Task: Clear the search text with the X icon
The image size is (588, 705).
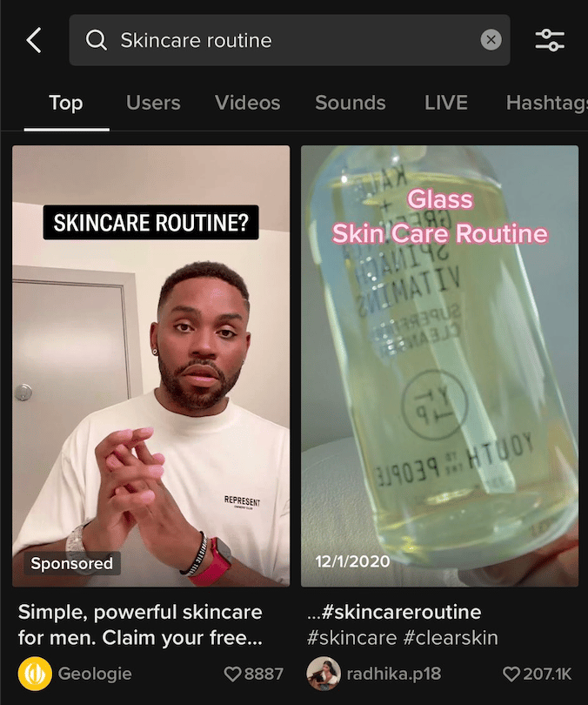Action: tap(491, 40)
